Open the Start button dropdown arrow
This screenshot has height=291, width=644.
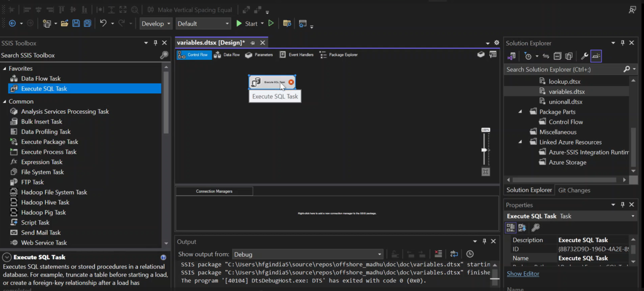[262, 24]
